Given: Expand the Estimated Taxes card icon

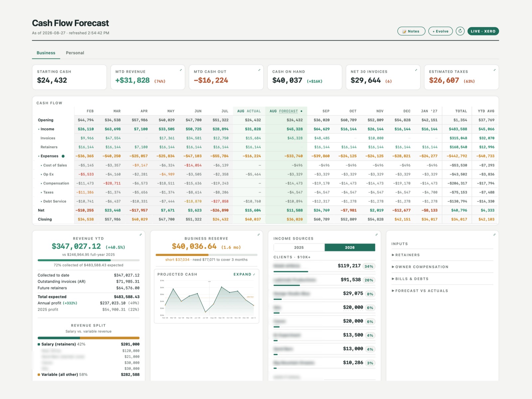Looking at the screenshot, I should coord(494,70).
